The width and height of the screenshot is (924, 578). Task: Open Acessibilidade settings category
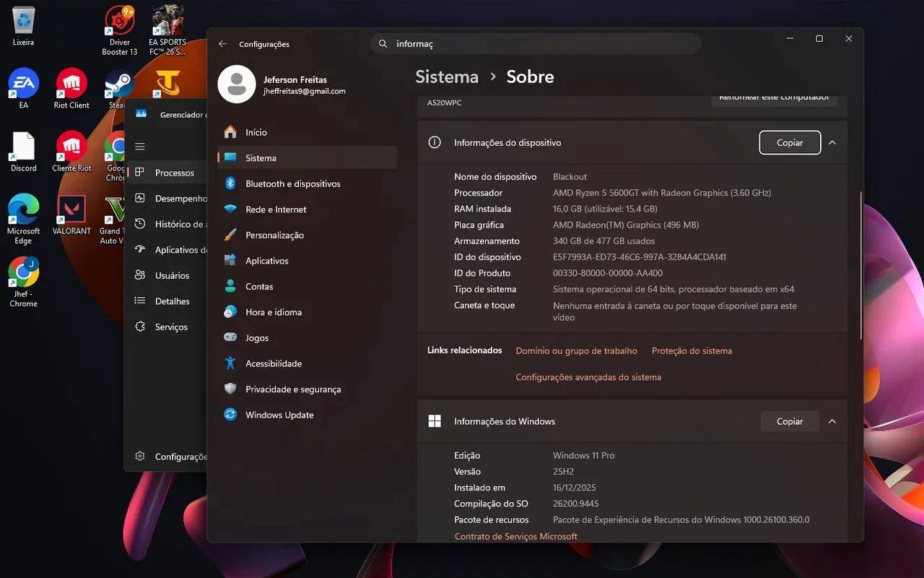tap(307, 363)
